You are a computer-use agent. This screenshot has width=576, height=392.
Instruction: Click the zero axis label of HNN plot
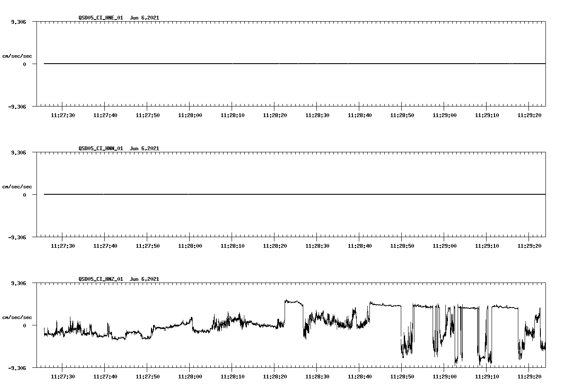(x=25, y=195)
